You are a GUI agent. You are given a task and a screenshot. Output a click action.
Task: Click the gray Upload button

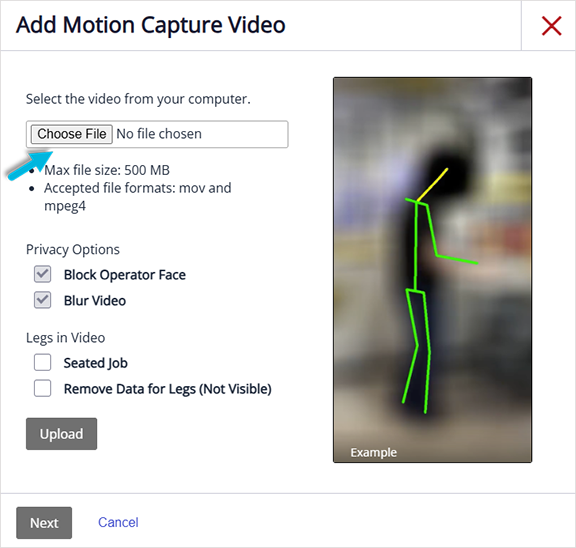tap(61, 434)
